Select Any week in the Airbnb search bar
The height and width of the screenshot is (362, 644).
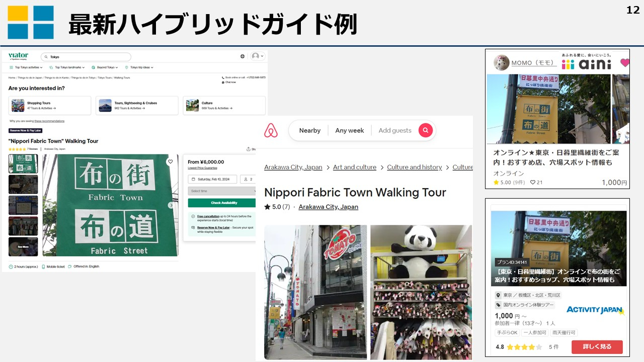click(350, 131)
